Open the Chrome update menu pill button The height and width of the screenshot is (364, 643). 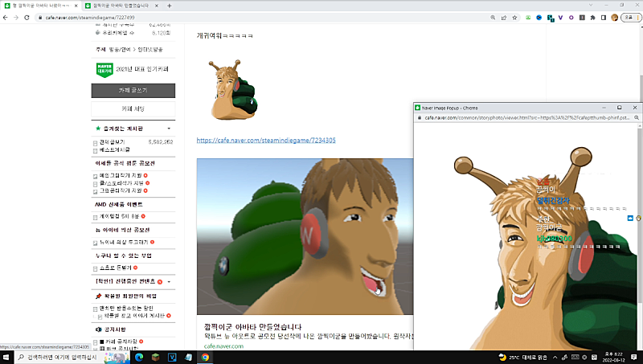coord(631,18)
